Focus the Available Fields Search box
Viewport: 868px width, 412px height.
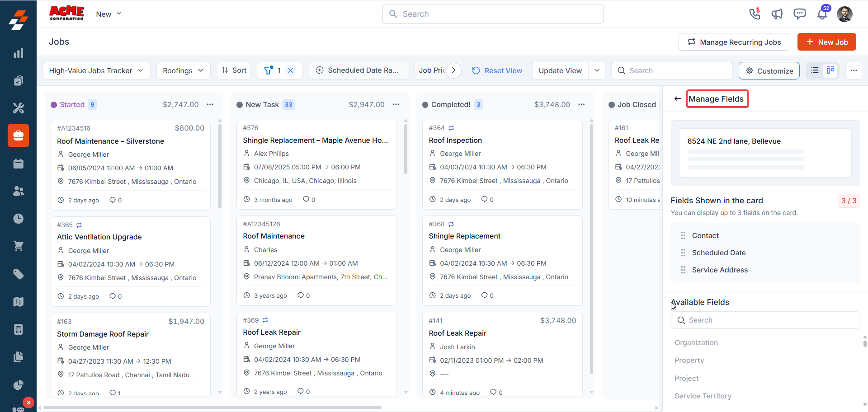click(x=765, y=320)
